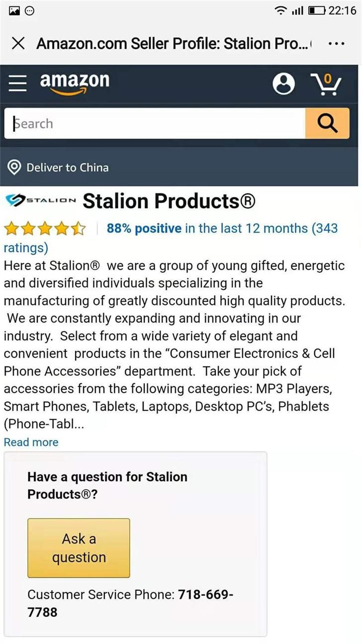Change the Deliver to China location
The height and width of the screenshot is (644, 362).
point(67,168)
